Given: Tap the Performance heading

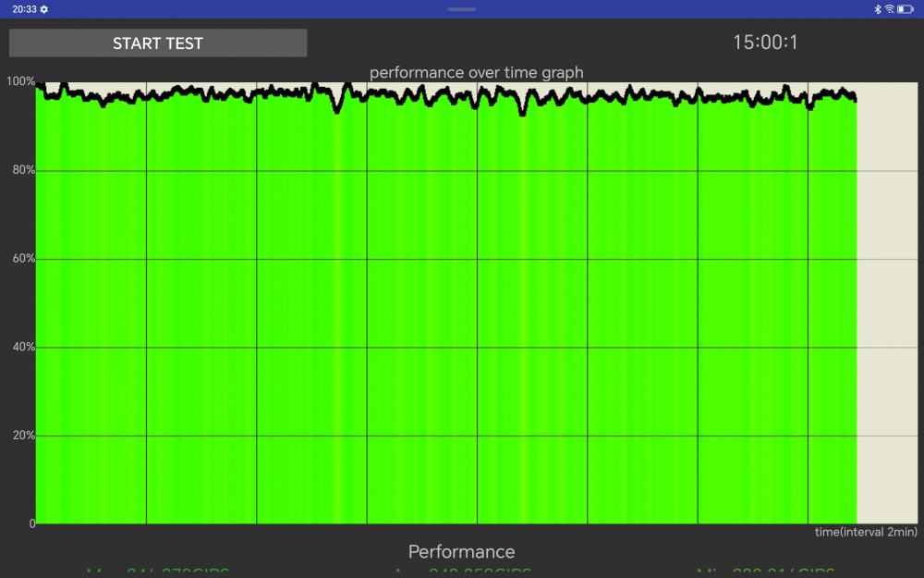Looking at the screenshot, I should click(461, 551).
